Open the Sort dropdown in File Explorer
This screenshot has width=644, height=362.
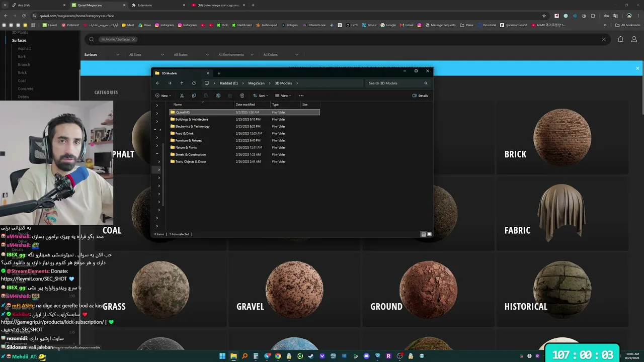point(261,96)
